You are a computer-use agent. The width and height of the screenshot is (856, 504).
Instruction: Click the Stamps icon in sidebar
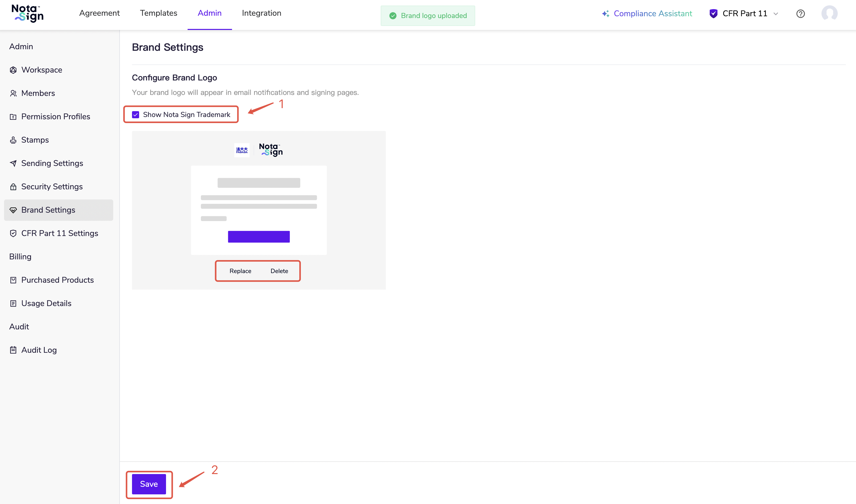pyautogui.click(x=13, y=140)
